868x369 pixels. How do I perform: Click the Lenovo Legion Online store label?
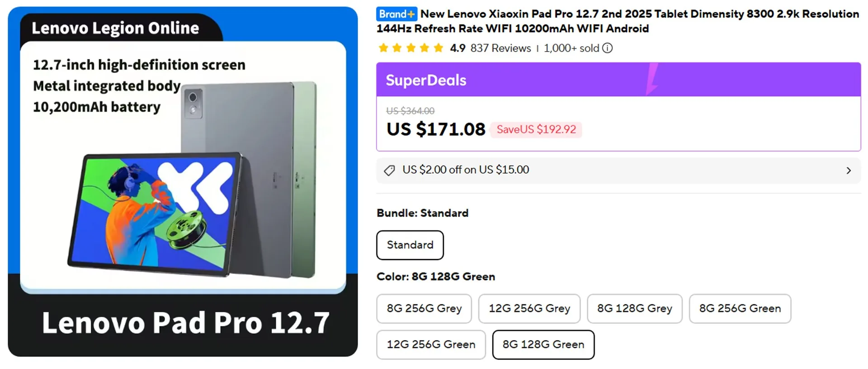[x=115, y=28]
